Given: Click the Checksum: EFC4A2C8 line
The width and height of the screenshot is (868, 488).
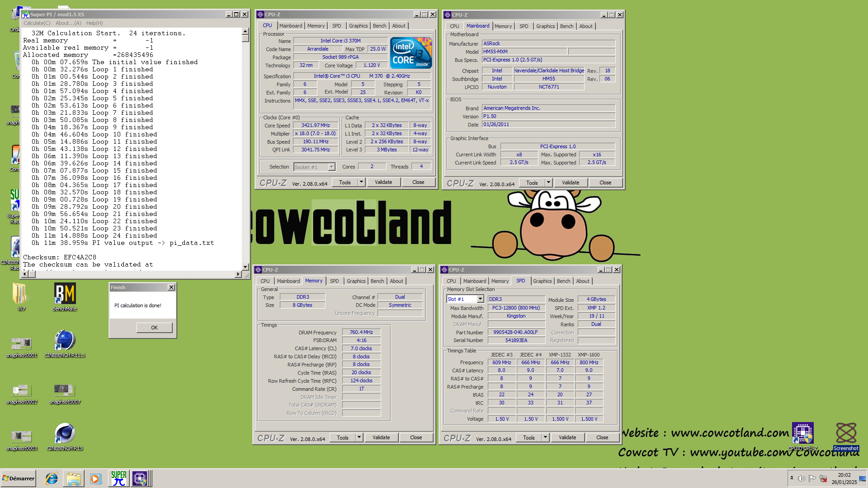Looking at the screenshot, I should [x=60, y=257].
